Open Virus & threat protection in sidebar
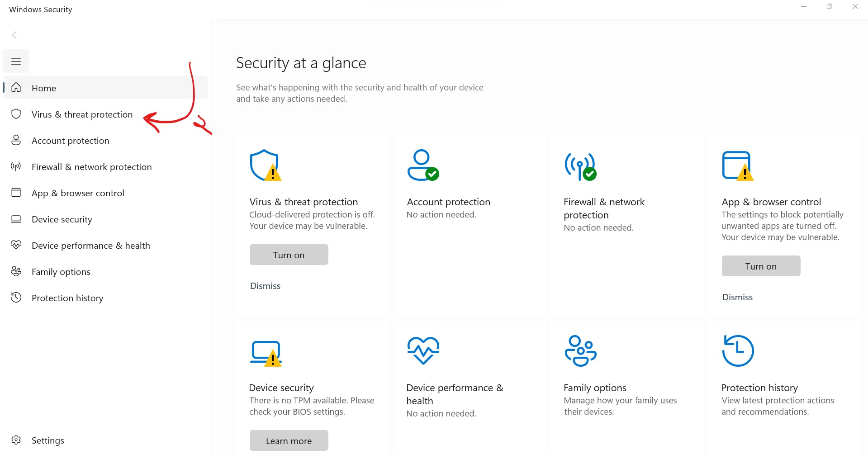This screenshot has height=454, width=868. (105, 114)
